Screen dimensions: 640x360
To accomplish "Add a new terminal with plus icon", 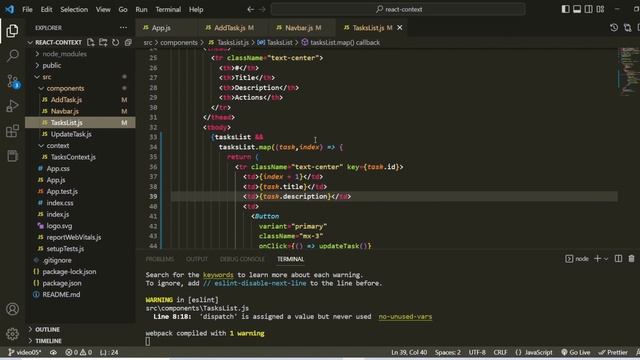I will pos(598,258).
